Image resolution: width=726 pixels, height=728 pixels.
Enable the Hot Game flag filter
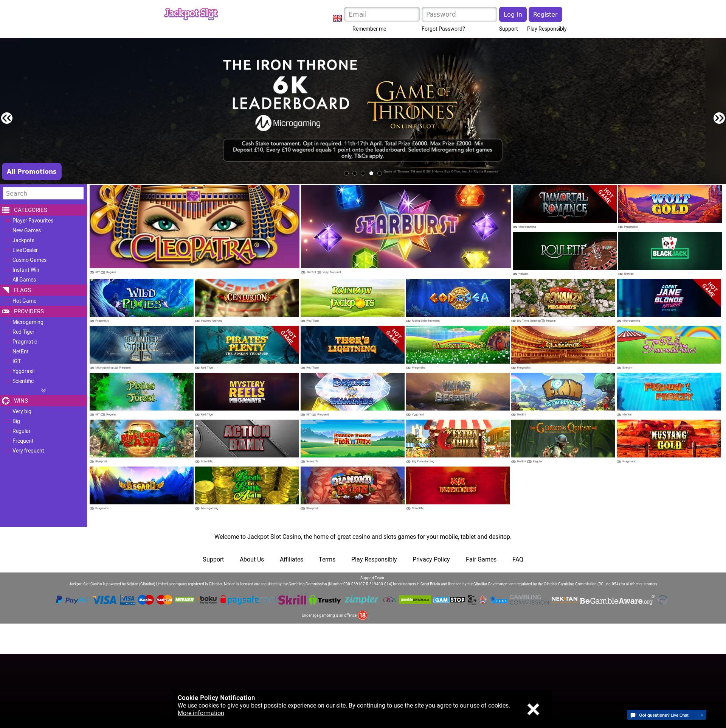pyautogui.click(x=7, y=301)
